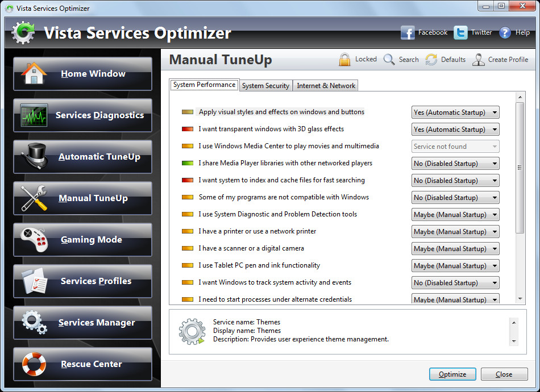Image resolution: width=540 pixels, height=392 pixels.
Task: Switch to the Internet & Network tab
Action: pyautogui.click(x=326, y=86)
